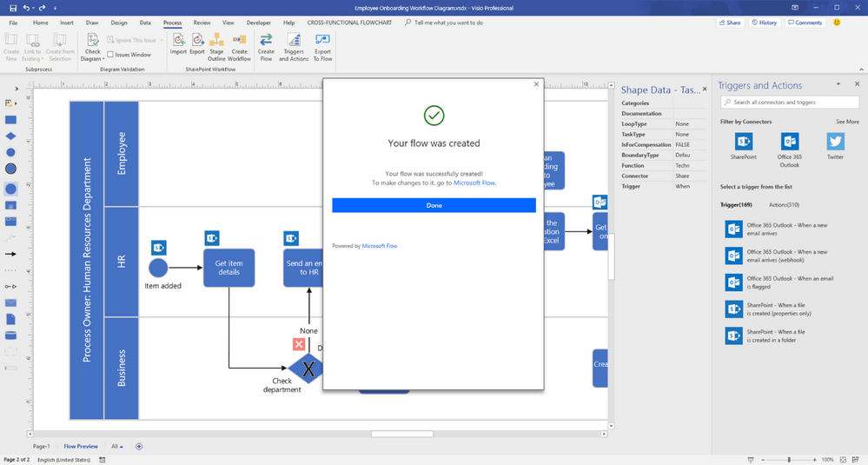Expand the Triggers and Actions pane options arrow

click(838, 84)
